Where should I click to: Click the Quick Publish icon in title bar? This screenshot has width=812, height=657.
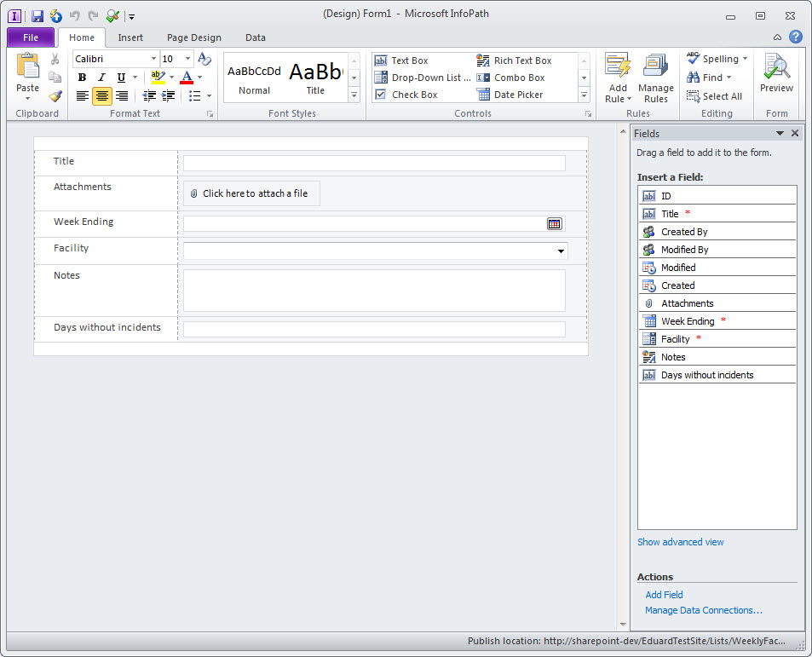tap(56, 16)
